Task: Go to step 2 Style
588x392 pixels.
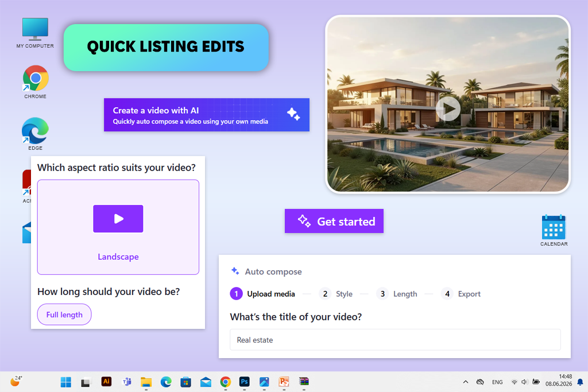Action: pyautogui.click(x=335, y=294)
